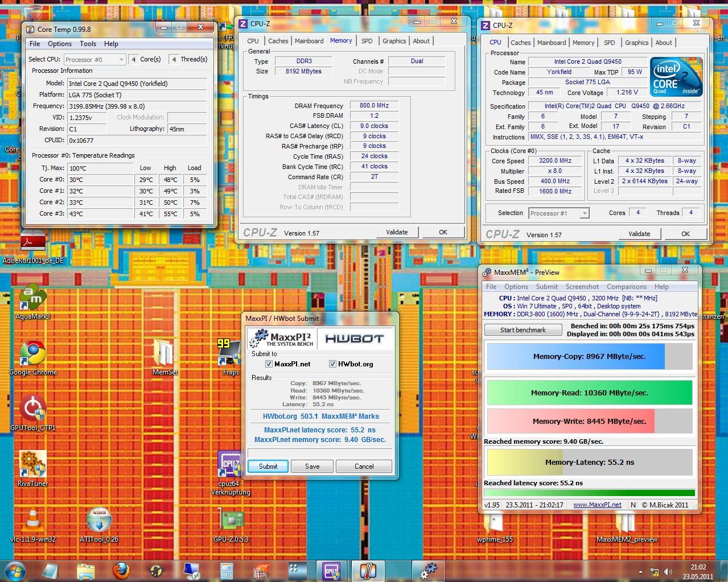Click the Memory-Latency result bar
728x582 pixels.
tap(590, 462)
